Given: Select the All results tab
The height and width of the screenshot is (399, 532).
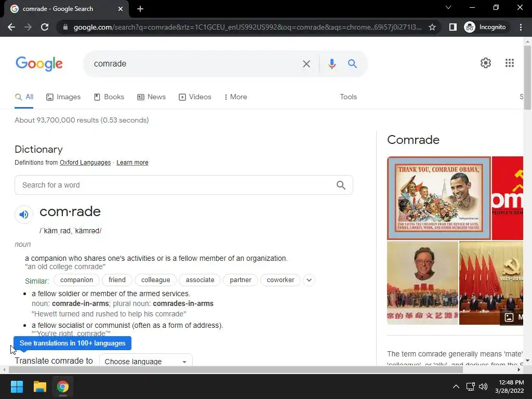Looking at the screenshot, I should pos(24,97).
